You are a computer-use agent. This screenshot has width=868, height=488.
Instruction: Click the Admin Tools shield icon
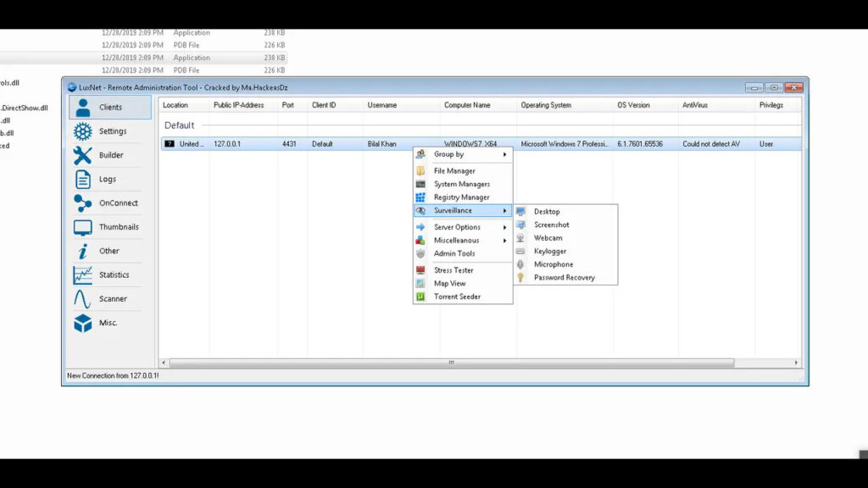[x=420, y=253]
